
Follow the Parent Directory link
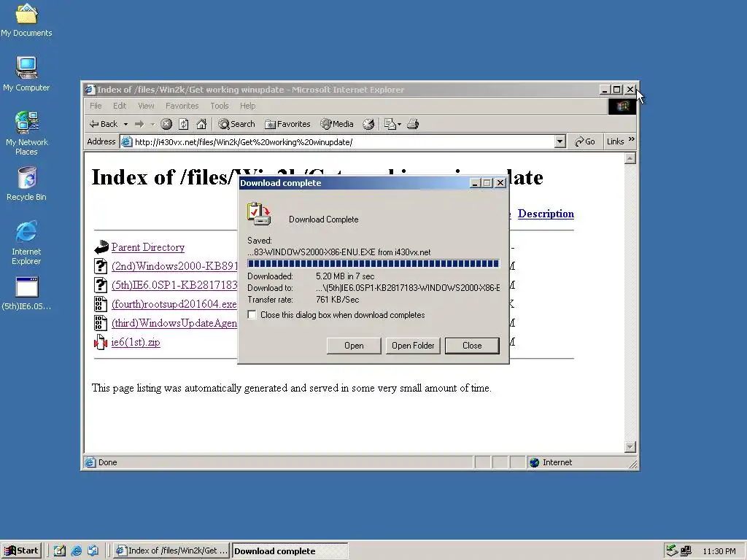click(x=147, y=247)
